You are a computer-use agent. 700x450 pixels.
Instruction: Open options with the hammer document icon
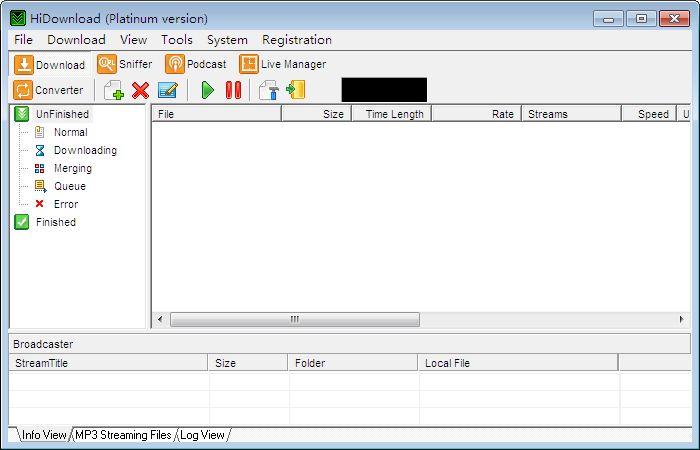tap(269, 90)
